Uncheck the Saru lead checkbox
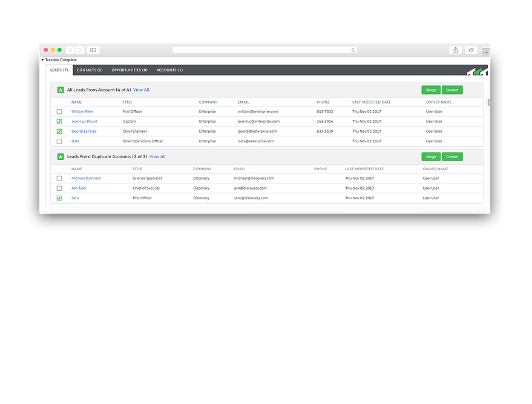The height and width of the screenshot is (404, 532). 59,198
